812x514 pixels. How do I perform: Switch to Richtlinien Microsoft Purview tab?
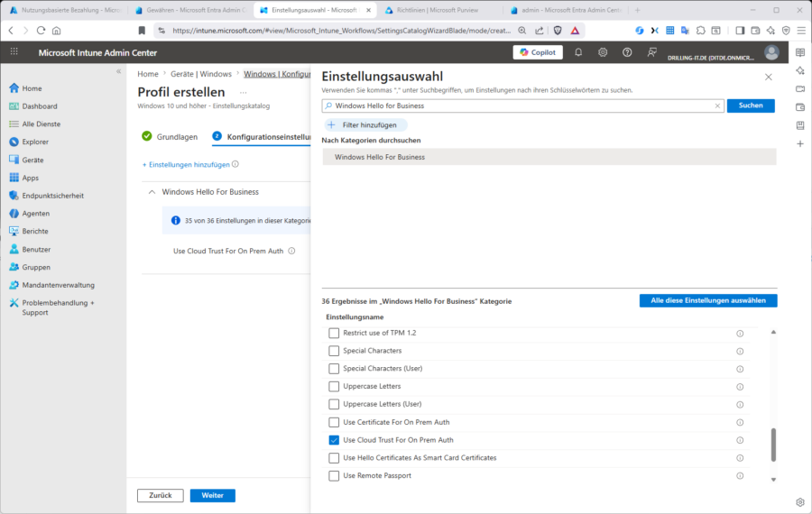click(438, 10)
